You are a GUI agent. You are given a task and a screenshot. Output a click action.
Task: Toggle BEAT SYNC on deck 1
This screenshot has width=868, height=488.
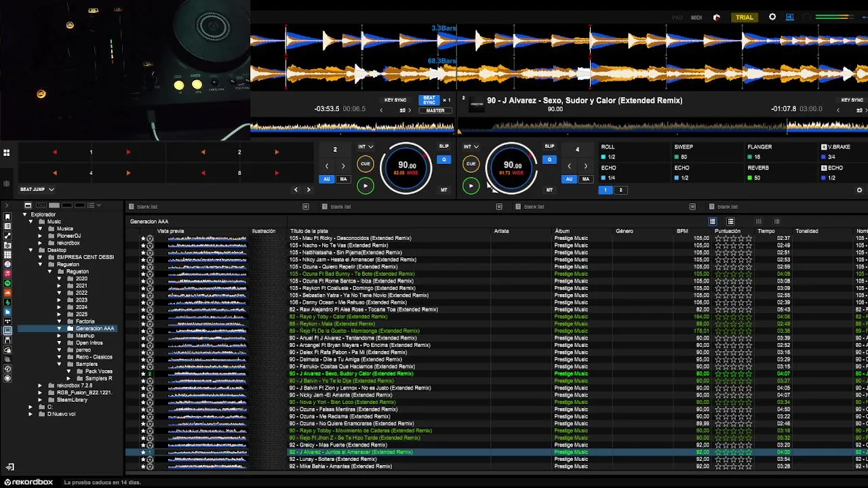coord(429,100)
